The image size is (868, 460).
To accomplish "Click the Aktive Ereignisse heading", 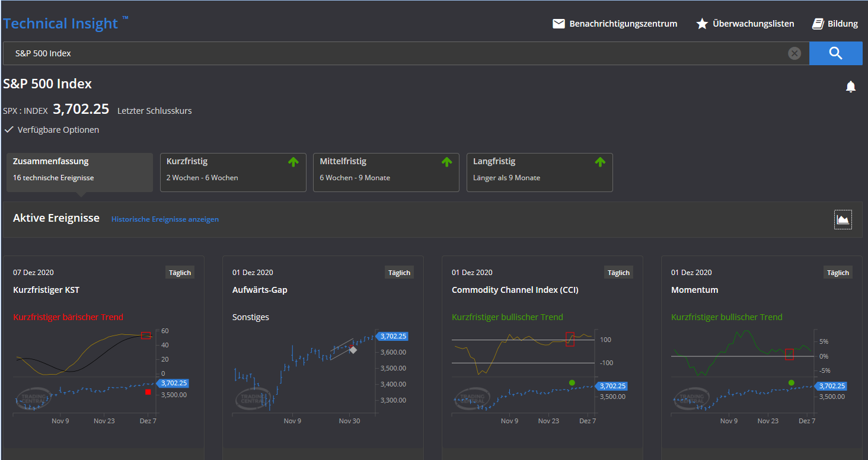I will (x=56, y=218).
